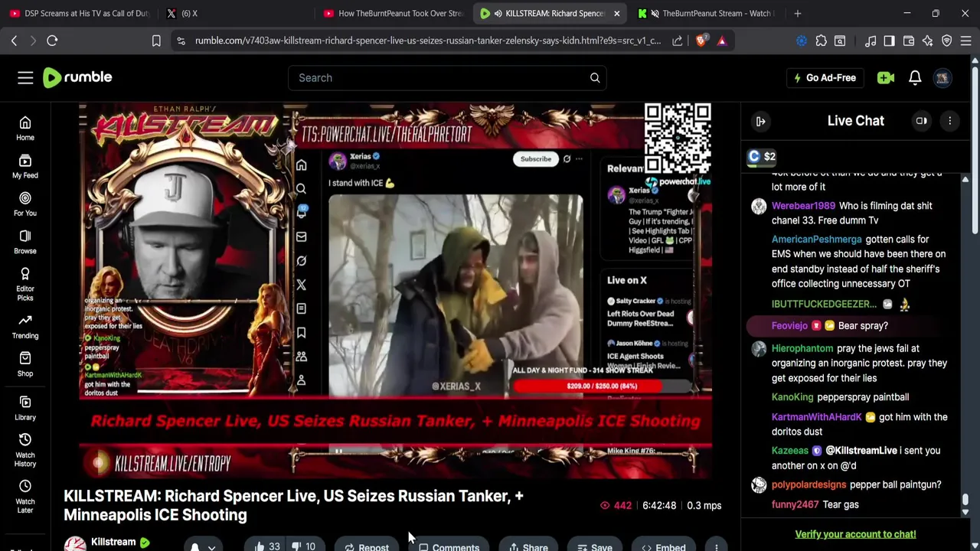The image size is (980, 551).
Task: Open Shop in sidebar
Action: (25, 364)
